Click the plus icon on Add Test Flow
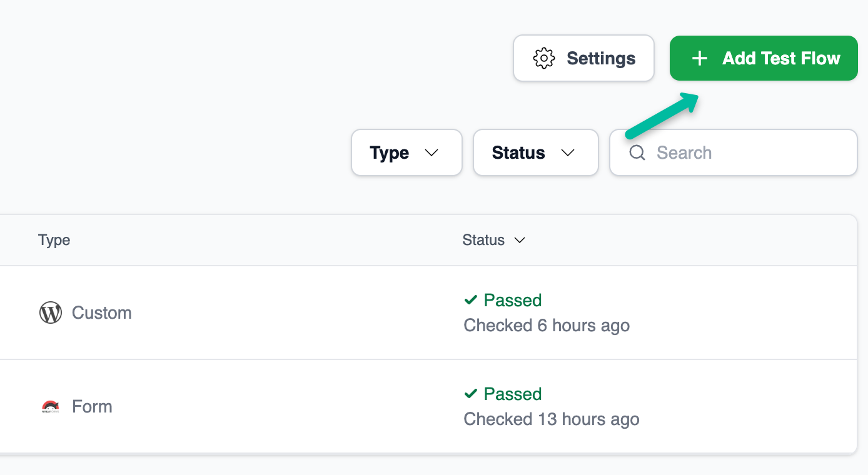Screen dimensions: 868x475 699,57
